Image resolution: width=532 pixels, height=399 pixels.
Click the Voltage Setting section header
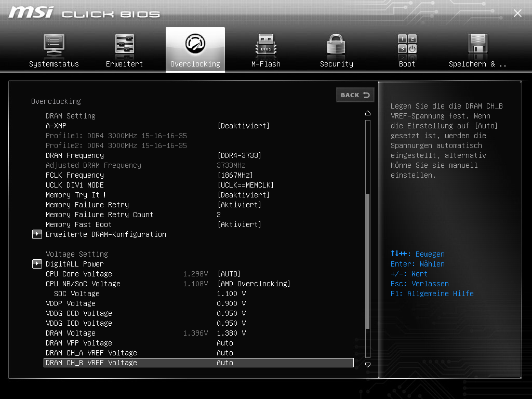pyautogui.click(x=77, y=254)
